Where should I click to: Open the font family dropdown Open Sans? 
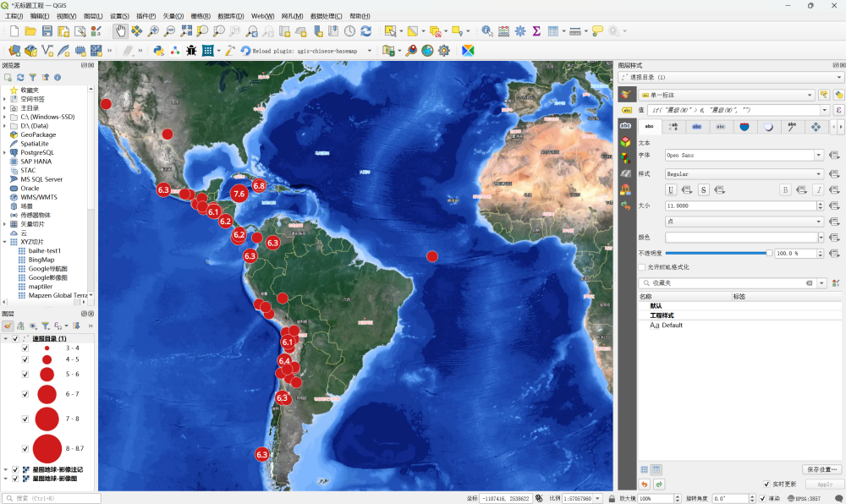(744, 156)
